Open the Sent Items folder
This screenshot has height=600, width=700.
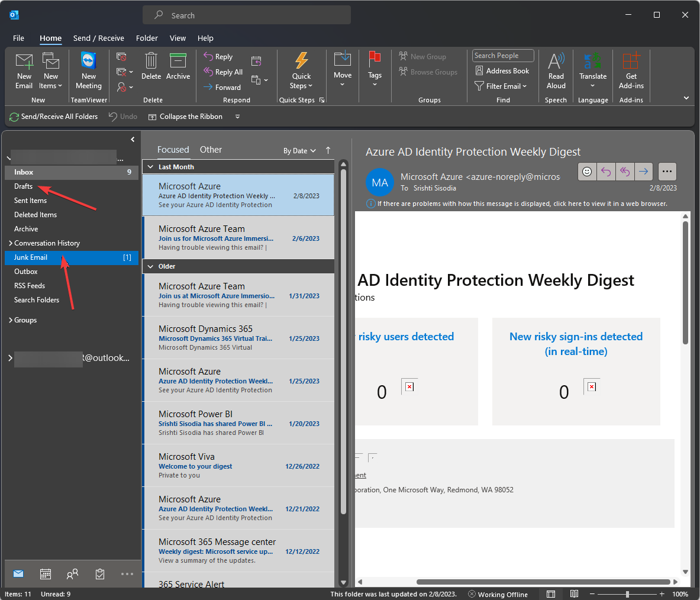pos(72,201)
